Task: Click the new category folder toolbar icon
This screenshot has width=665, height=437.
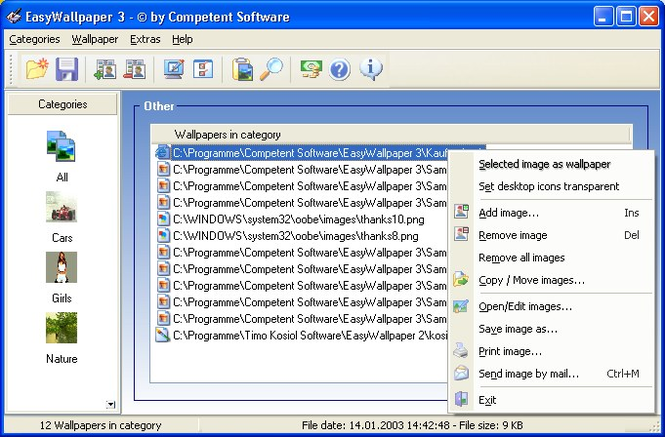Action: click(x=37, y=69)
